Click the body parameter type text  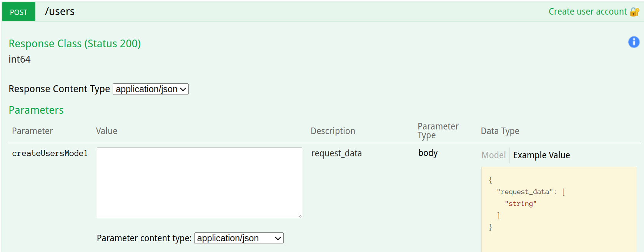click(428, 153)
